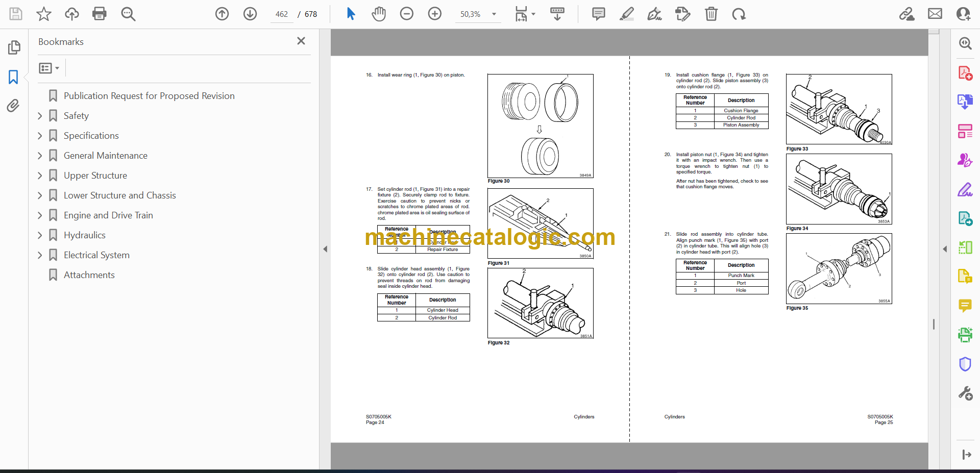The image size is (980, 473).
Task: Zoom out with the minus button
Action: [x=407, y=14]
